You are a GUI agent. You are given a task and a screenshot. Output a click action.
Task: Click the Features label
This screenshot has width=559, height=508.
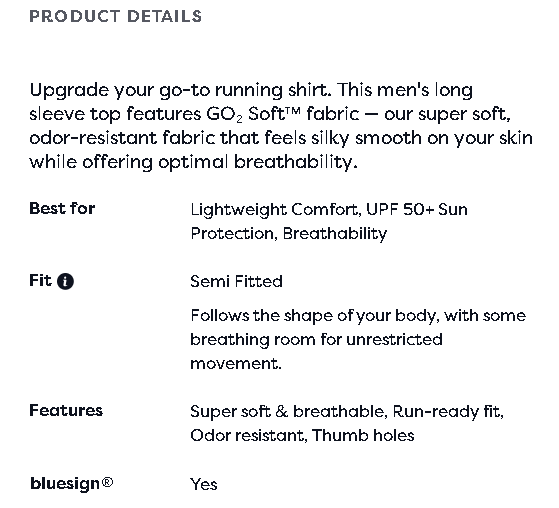point(66,410)
